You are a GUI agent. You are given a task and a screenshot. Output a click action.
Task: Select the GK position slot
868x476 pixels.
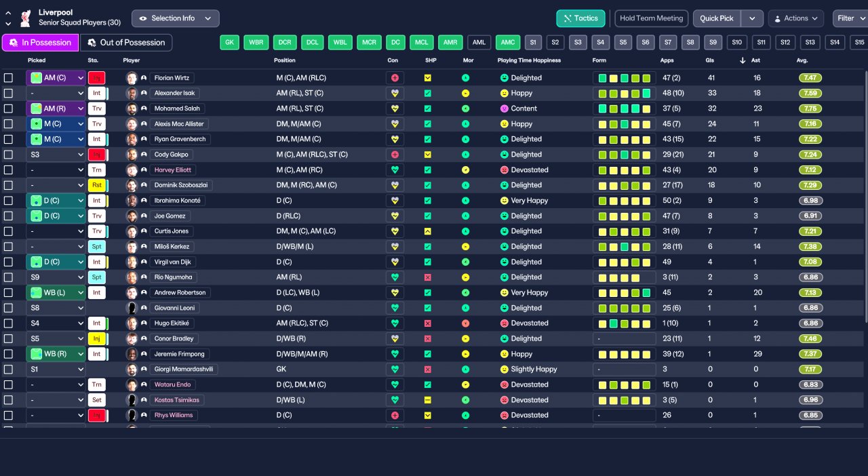229,43
